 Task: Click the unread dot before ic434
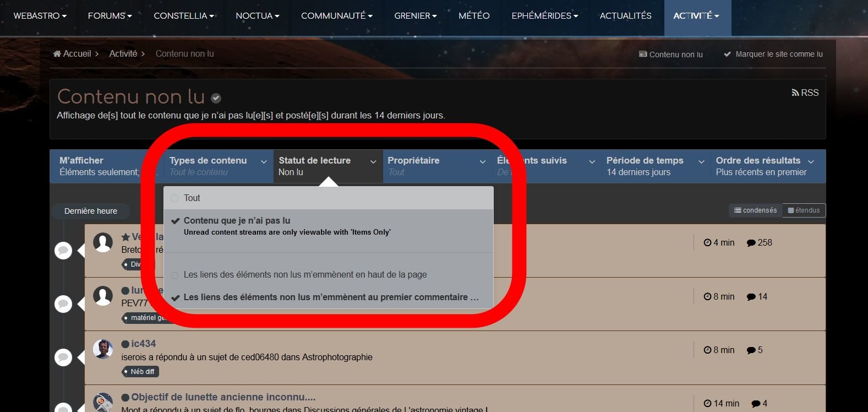tap(125, 344)
